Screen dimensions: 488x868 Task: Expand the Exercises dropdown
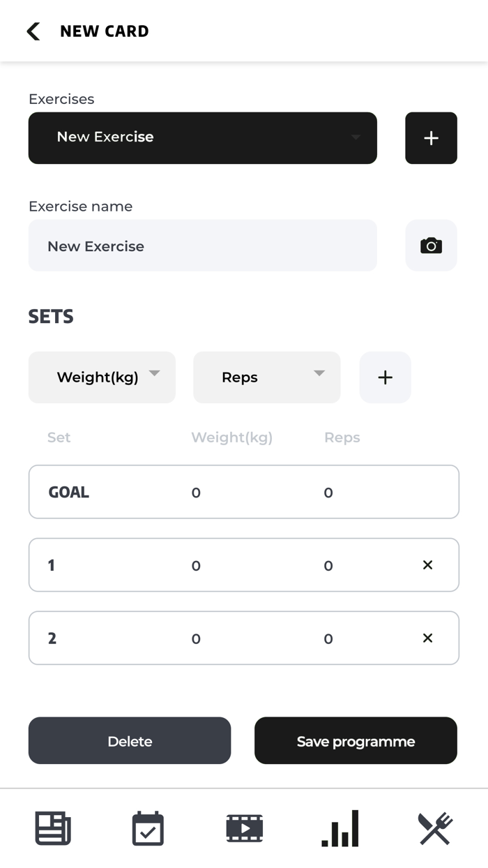tap(202, 138)
